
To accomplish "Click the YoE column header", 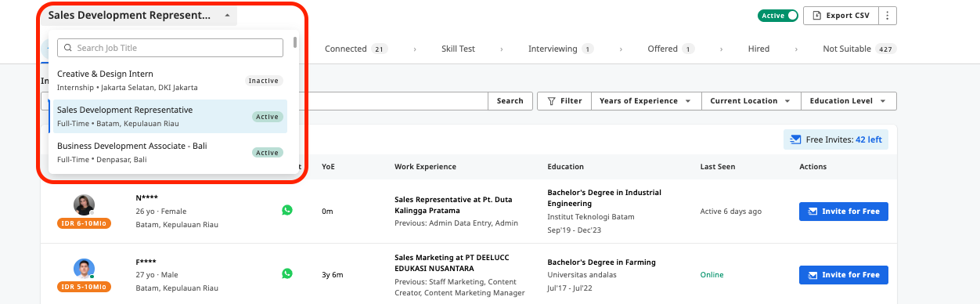I will [x=328, y=167].
